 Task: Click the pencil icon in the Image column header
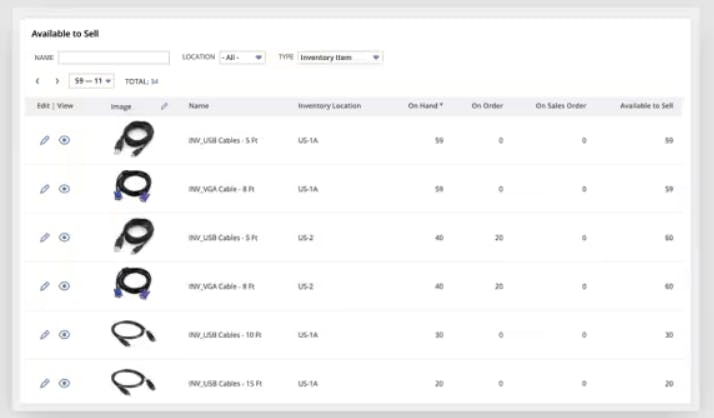[x=164, y=106]
